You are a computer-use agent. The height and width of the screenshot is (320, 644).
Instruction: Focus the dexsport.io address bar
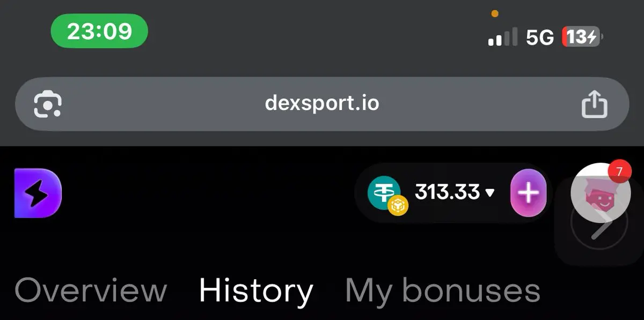[322, 104]
